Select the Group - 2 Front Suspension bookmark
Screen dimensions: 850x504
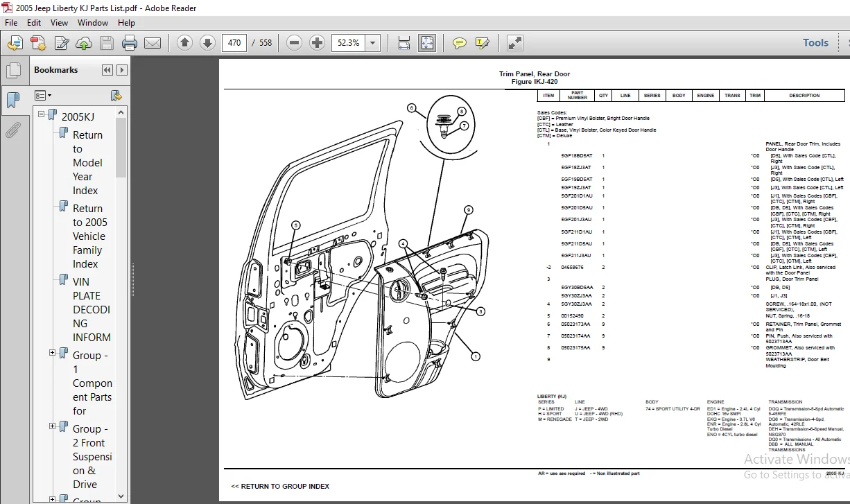point(92,456)
